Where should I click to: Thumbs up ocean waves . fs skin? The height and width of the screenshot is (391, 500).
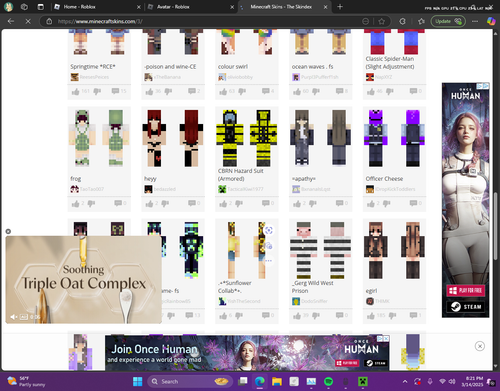coord(297,92)
